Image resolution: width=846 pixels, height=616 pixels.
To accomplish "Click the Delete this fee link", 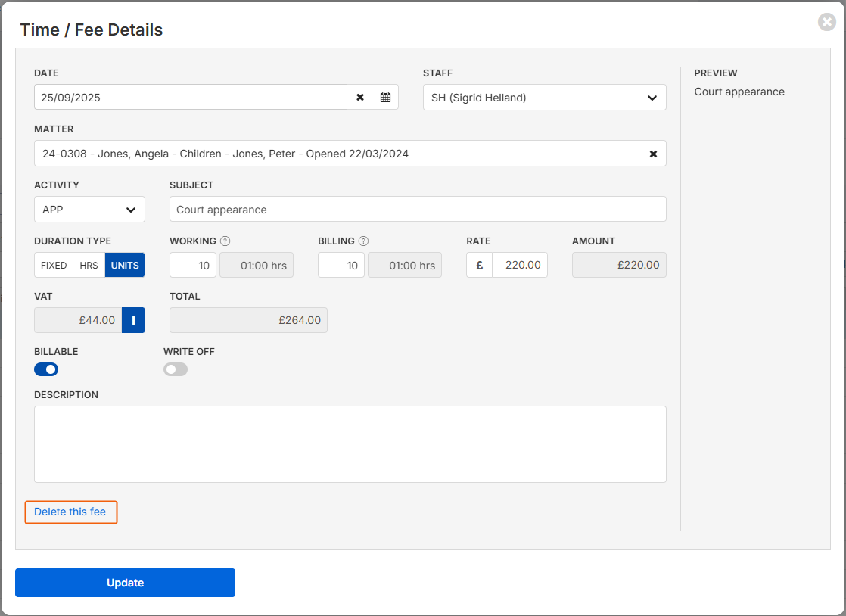I will pyautogui.click(x=70, y=512).
